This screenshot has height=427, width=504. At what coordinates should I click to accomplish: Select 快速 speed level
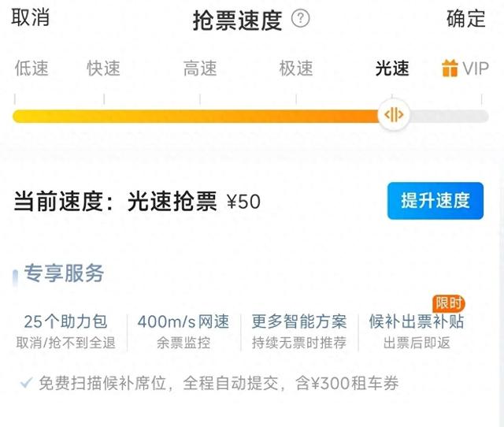[x=104, y=69]
